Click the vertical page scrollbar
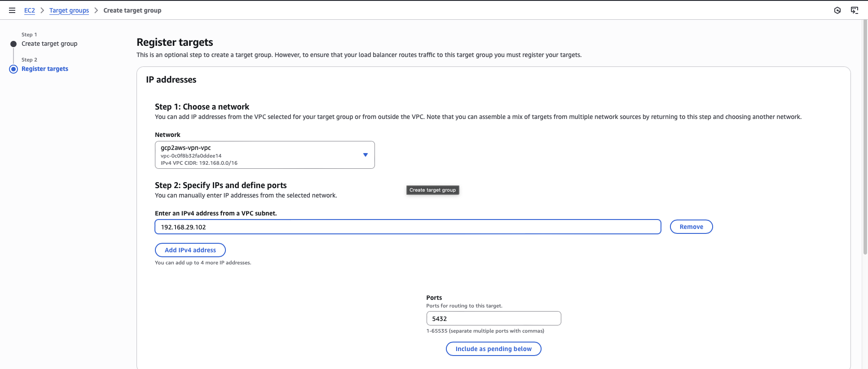The image size is (868, 369). (x=865, y=135)
